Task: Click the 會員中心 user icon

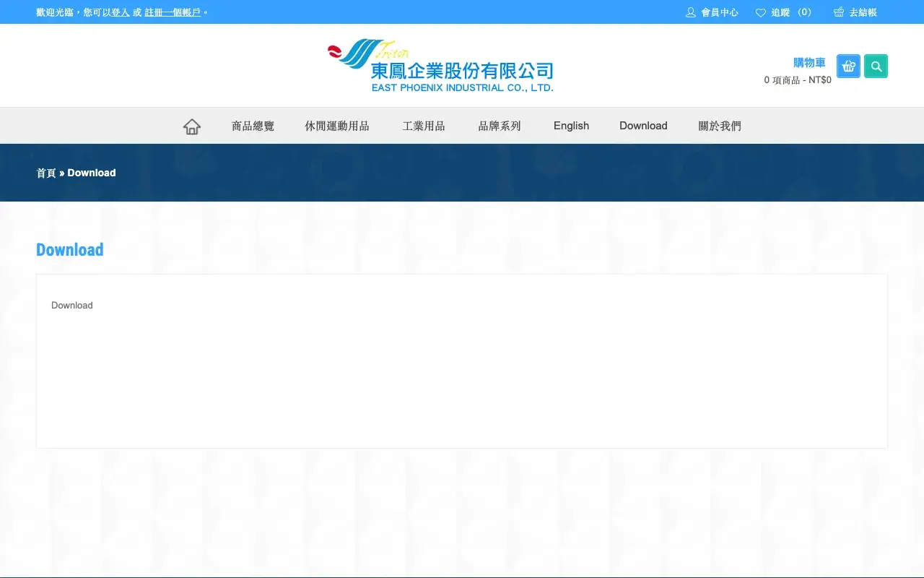Action: pyautogui.click(x=691, y=12)
